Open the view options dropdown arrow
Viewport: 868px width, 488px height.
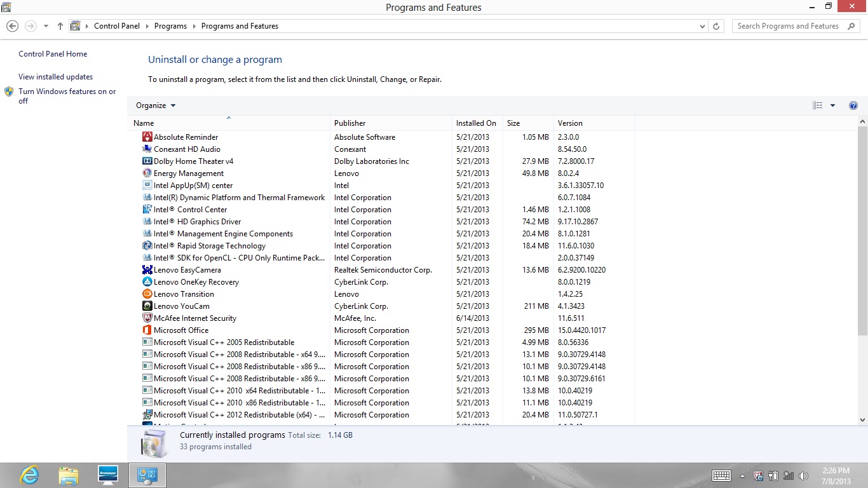[x=833, y=105]
